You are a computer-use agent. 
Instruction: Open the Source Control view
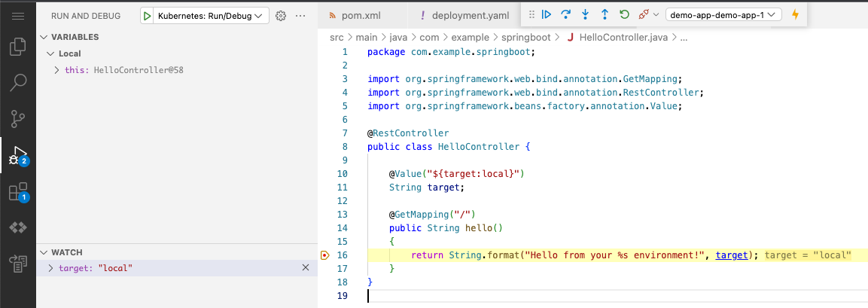[17, 119]
